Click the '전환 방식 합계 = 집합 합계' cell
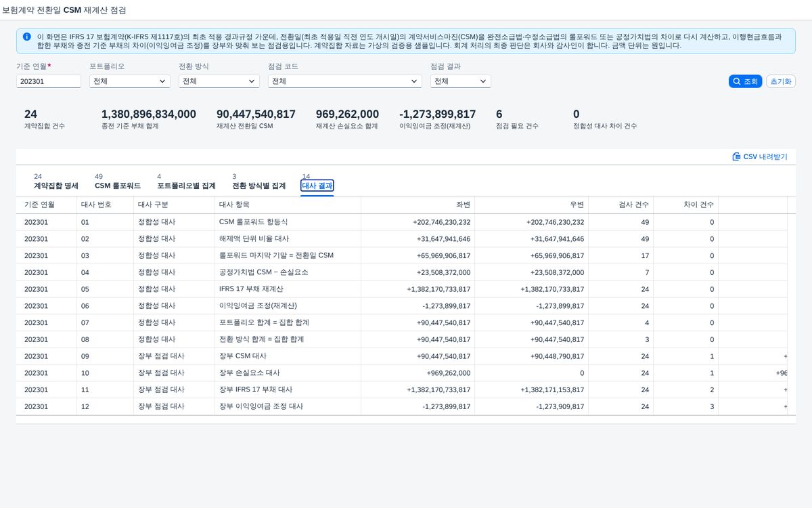812x508 pixels. pyautogui.click(x=288, y=339)
